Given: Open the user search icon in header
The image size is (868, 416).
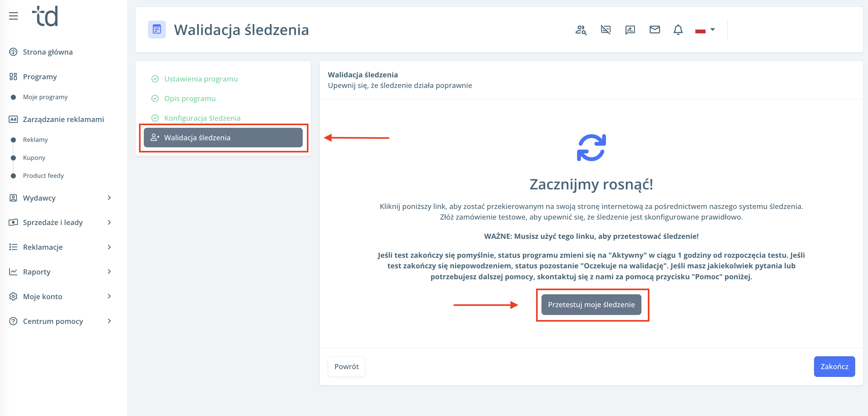Looking at the screenshot, I should pyautogui.click(x=581, y=30).
